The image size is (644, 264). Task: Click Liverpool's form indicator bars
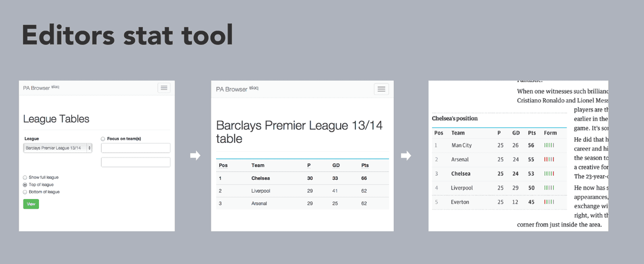click(x=549, y=188)
